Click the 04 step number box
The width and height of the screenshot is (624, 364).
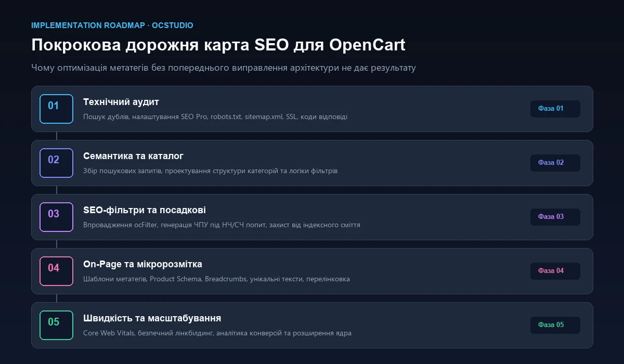[x=56, y=271]
